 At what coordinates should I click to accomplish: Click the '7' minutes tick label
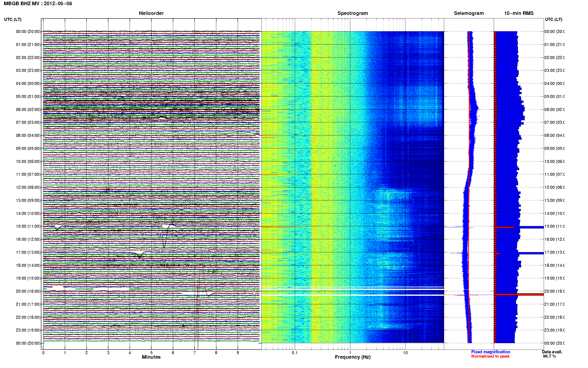195,353
